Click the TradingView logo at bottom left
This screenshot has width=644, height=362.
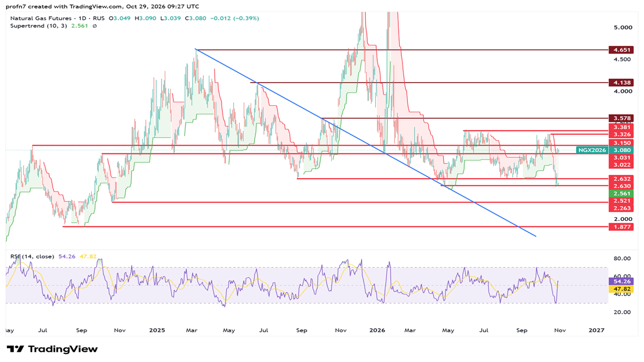coord(52,349)
